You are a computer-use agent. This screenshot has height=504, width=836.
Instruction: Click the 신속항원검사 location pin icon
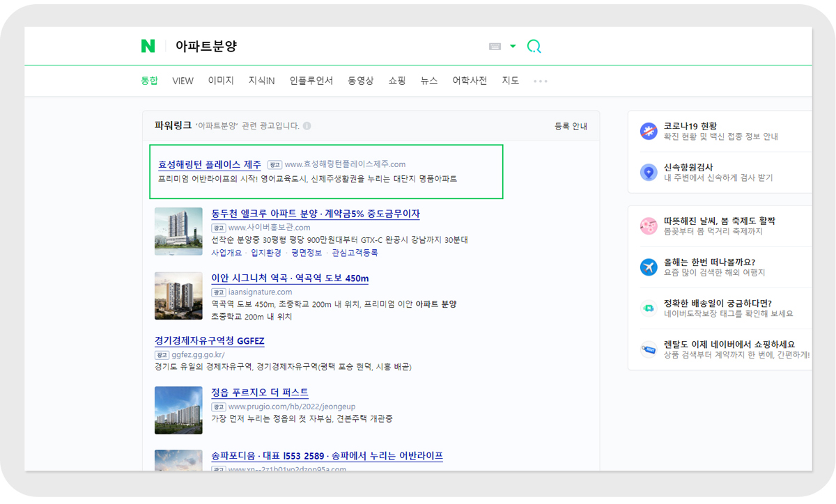pyautogui.click(x=649, y=172)
